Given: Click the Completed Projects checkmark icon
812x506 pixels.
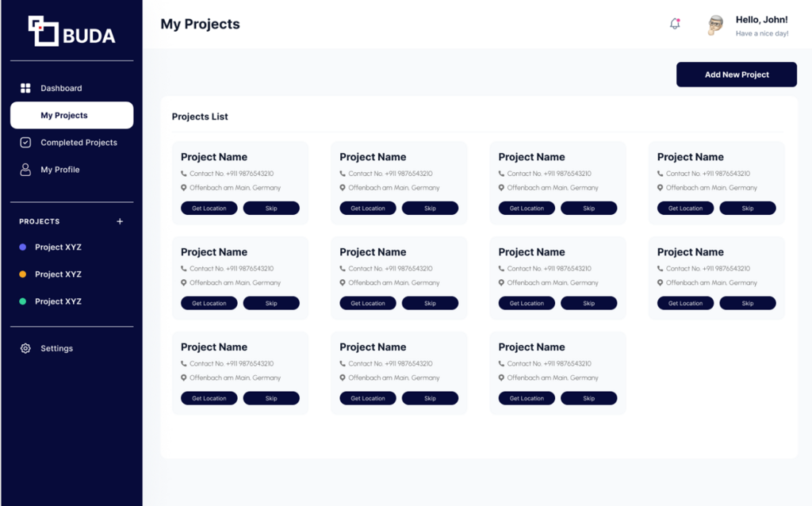Looking at the screenshot, I should point(25,143).
